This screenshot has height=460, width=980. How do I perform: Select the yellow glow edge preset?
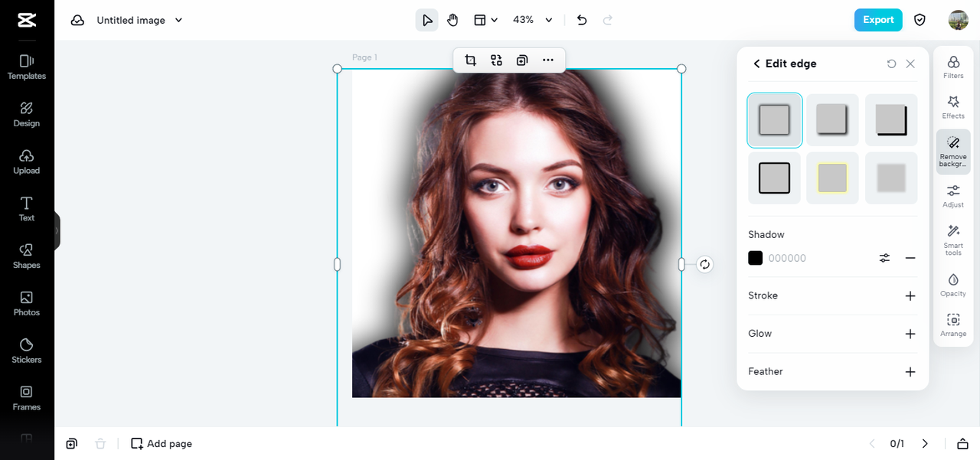832,178
